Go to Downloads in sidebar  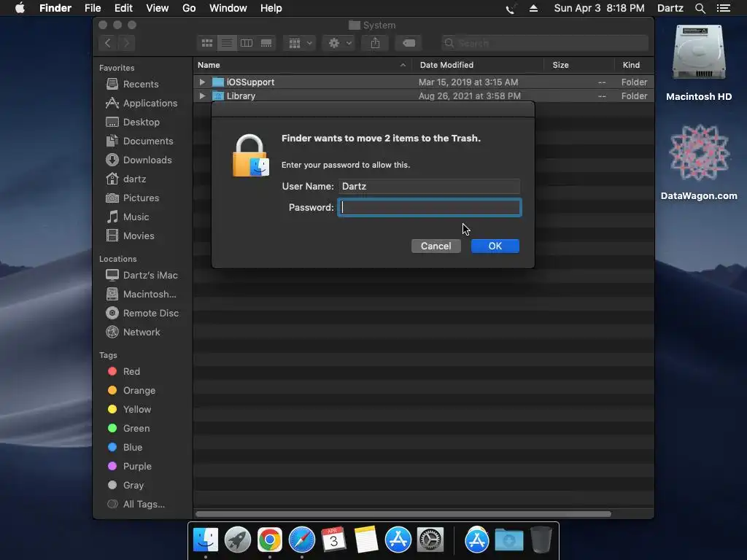click(x=138, y=160)
